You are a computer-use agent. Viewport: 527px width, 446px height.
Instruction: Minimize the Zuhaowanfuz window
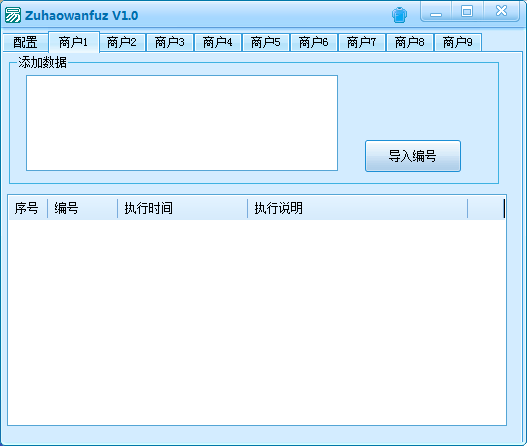[x=436, y=12]
